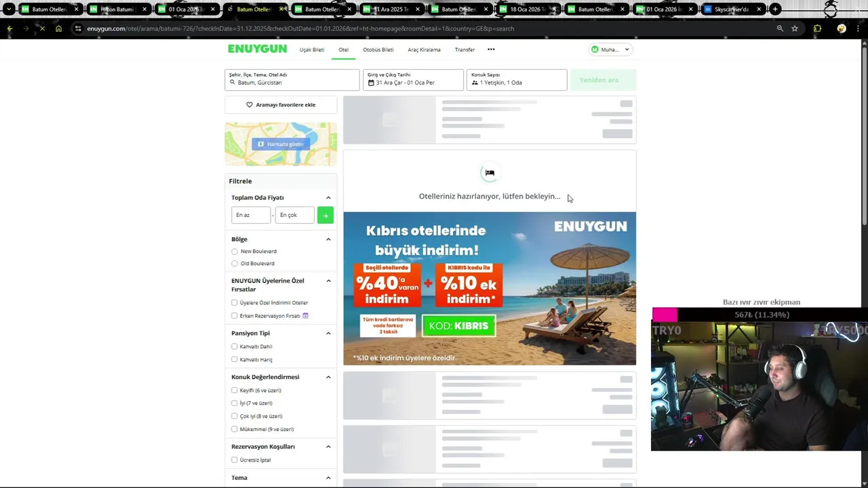Check Üyelere Özel İndirimli Oteller
The image size is (868, 488).
[235, 303]
